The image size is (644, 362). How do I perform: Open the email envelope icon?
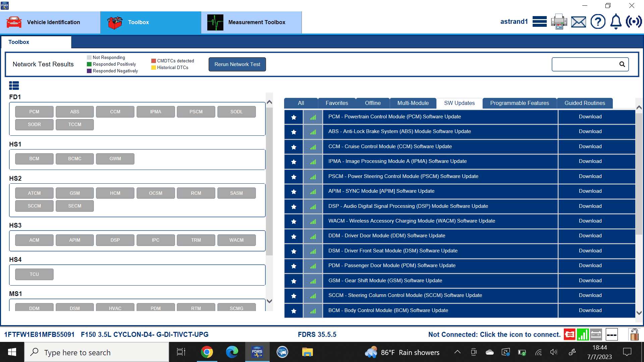point(579,22)
